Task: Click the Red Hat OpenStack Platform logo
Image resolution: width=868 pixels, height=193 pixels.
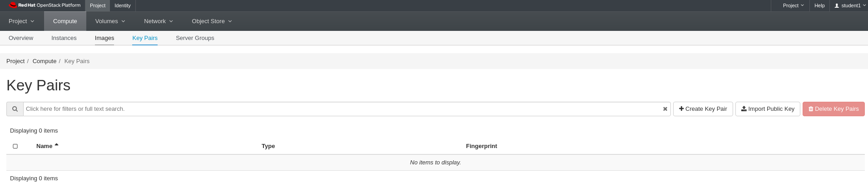Action: (x=45, y=5)
